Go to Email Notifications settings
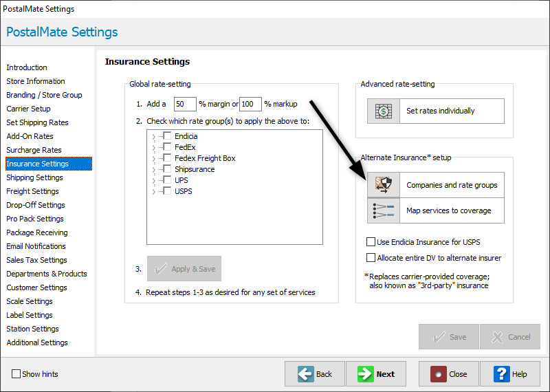This screenshot has width=550, height=392. pos(36,246)
